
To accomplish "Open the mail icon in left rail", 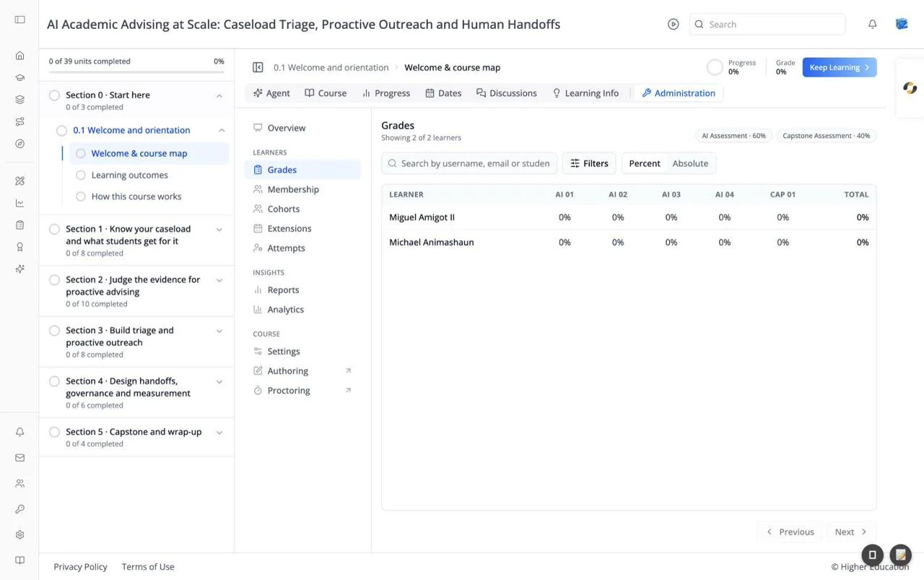I will [x=19, y=458].
